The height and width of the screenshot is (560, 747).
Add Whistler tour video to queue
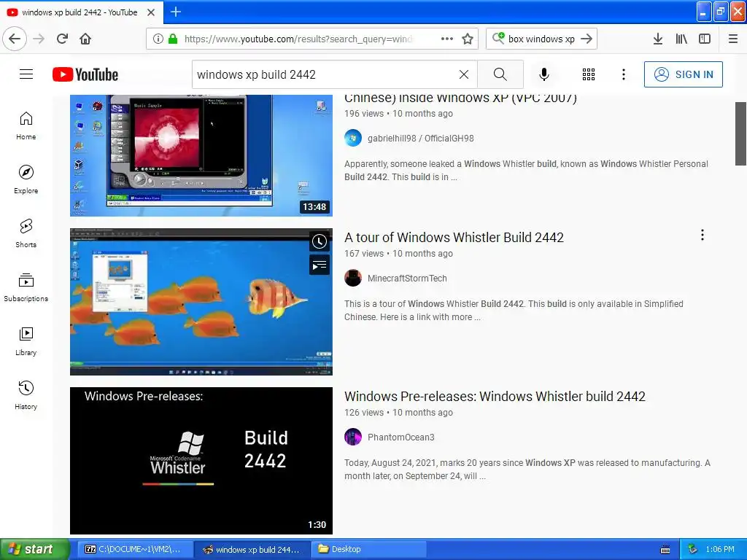click(320, 265)
